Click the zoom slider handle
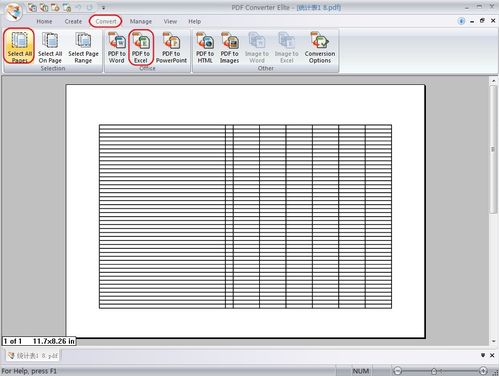This screenshot has height=376, width=499. [x=434, y=371]
